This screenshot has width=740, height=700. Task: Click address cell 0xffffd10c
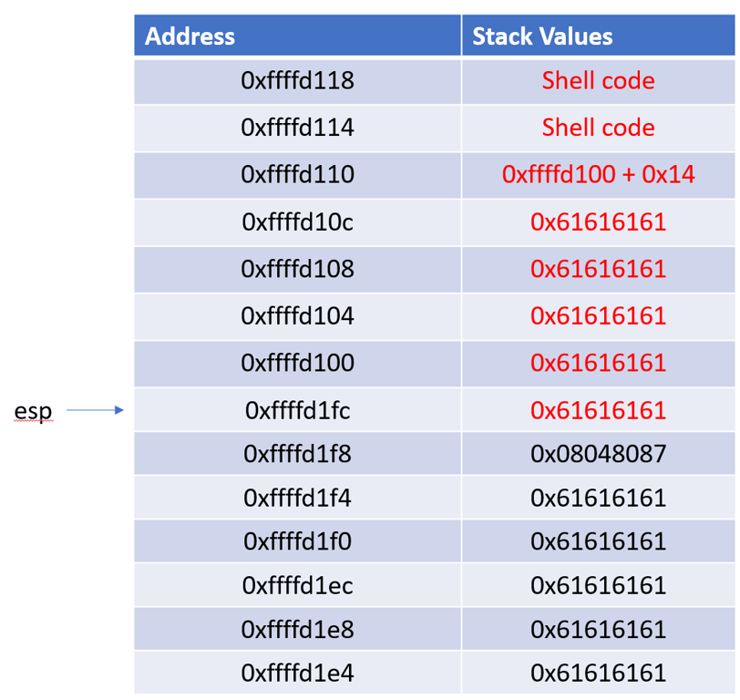pos(297,222)
